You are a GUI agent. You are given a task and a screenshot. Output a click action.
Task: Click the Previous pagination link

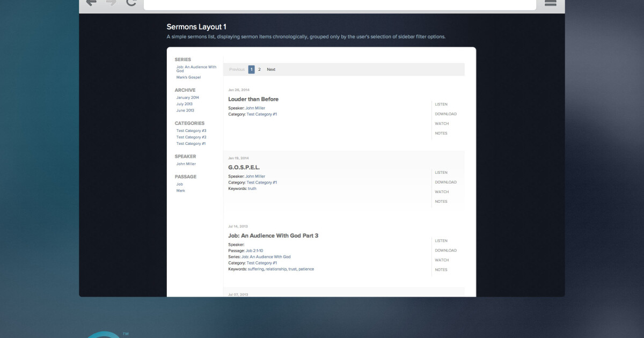[237, 69]
